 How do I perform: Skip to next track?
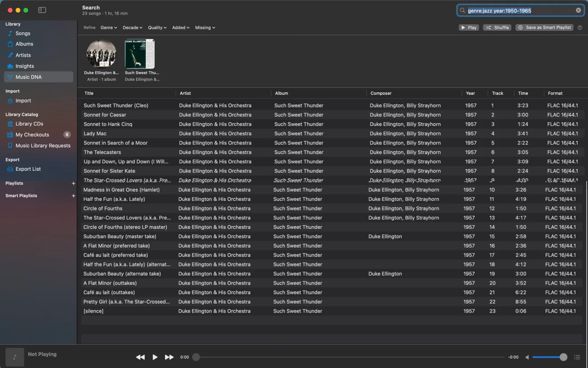point(169,357)
